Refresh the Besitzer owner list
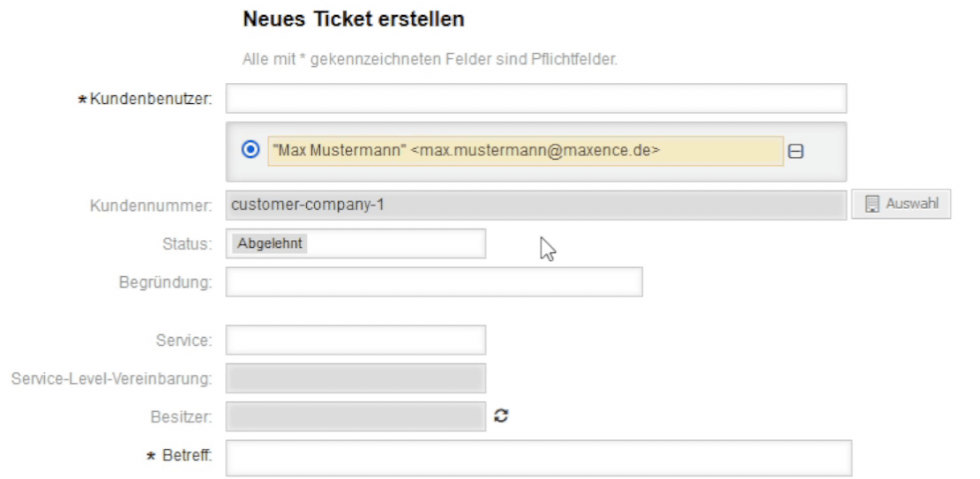Viewport: 980px width, 479px height. pyautogui.click(x=502, y=416)
